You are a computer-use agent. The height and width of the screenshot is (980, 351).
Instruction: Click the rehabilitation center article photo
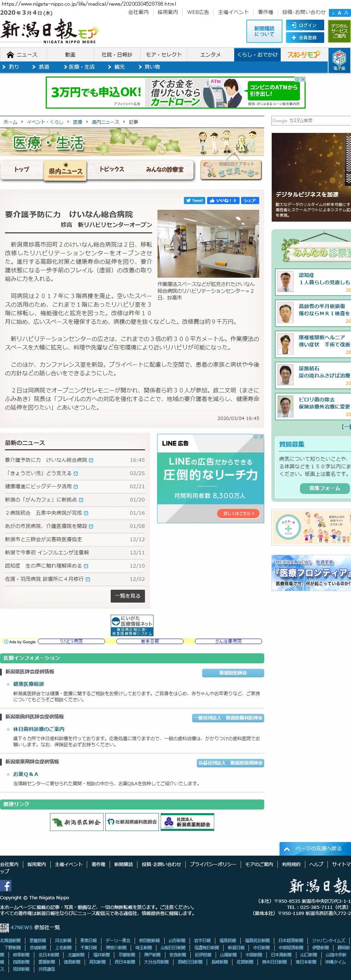[x=208, y=243]
